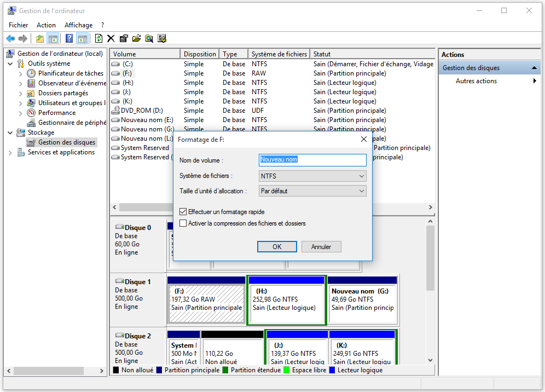Select Utilisateurs et groupes icon
Screen dimensions: 545x392
click(x=31, y=103)
